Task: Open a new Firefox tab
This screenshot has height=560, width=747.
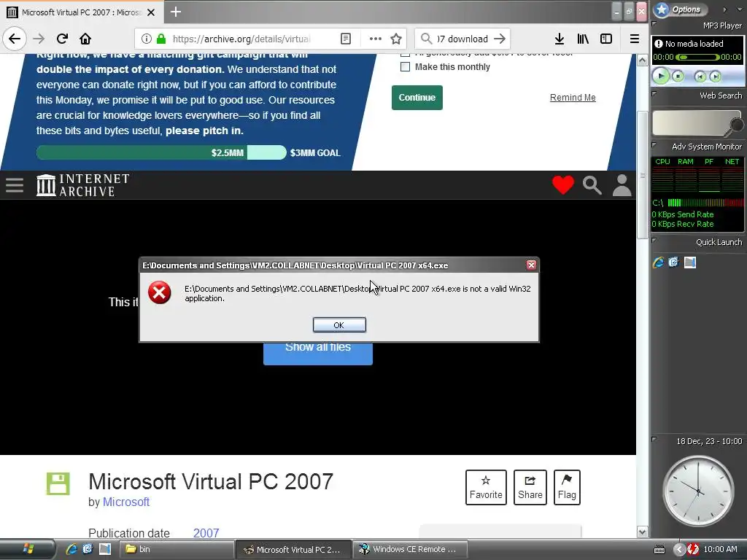Action: click(175, 12)
